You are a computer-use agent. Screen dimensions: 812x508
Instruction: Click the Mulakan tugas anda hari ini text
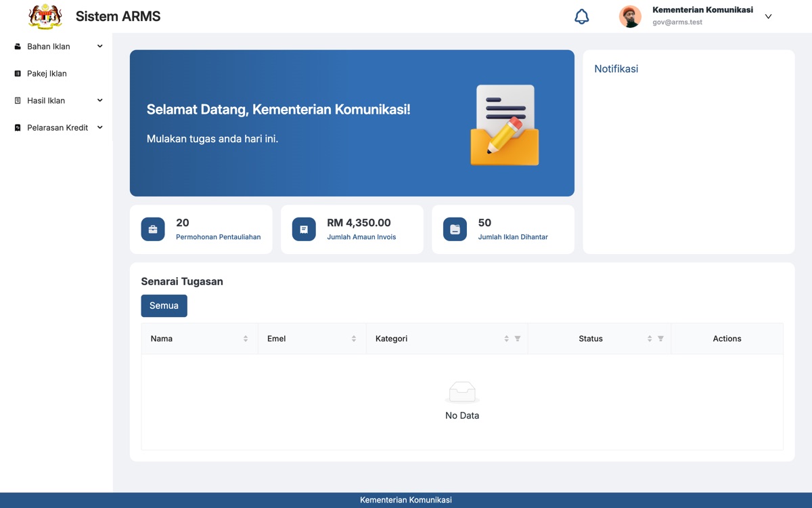212,139
